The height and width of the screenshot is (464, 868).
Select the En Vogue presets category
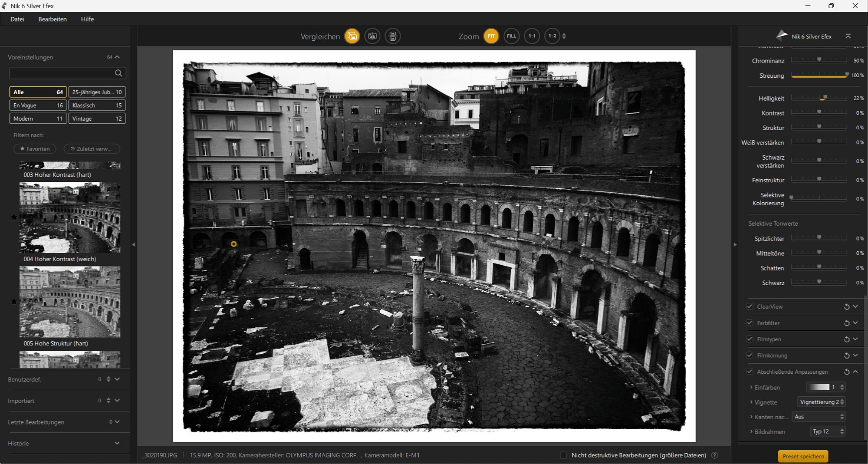click(38, 105)
